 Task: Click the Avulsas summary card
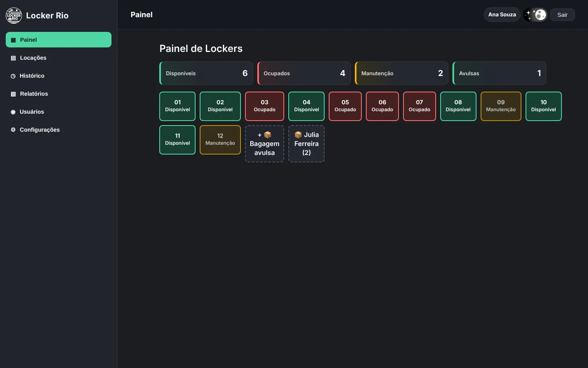coord(499,73)
